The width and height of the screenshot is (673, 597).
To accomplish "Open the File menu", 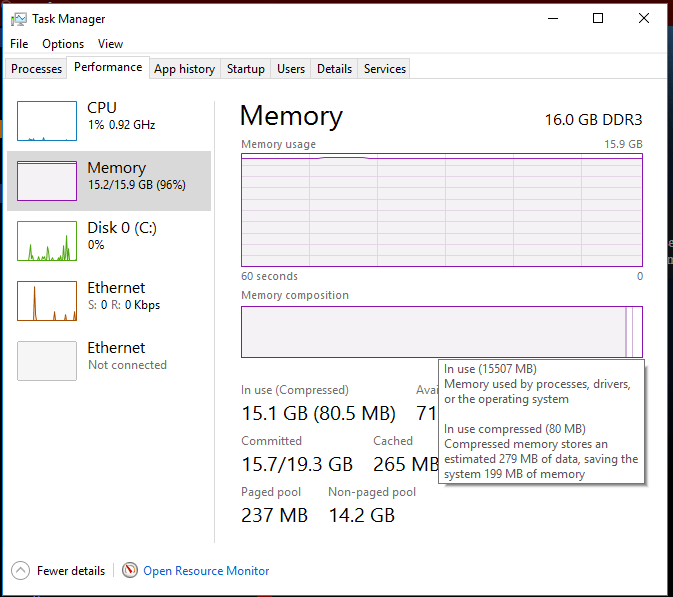I will point(19,44).
